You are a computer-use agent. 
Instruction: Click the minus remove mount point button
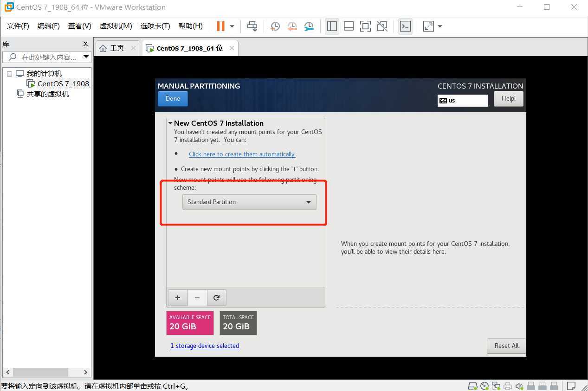pyautogui.click(x=197, y=298)
